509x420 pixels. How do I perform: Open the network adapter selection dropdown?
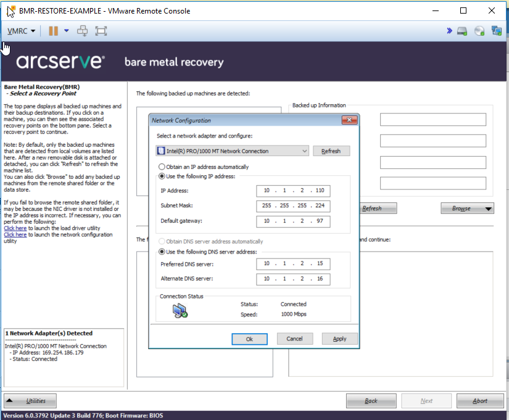point(232,151)
